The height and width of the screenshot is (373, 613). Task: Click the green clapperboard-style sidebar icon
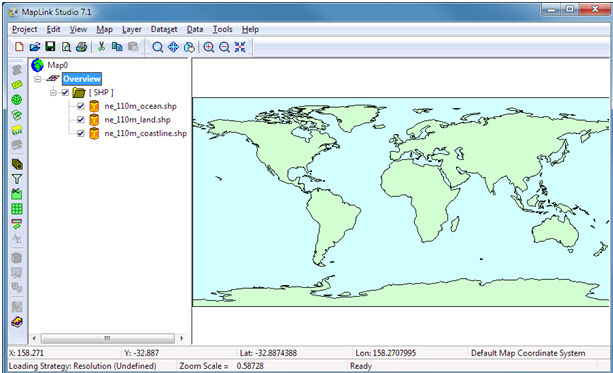coord(16,194)
